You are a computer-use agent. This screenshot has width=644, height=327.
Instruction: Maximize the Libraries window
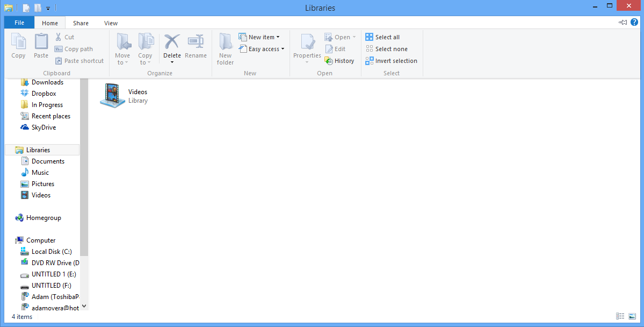pos(610,6)
